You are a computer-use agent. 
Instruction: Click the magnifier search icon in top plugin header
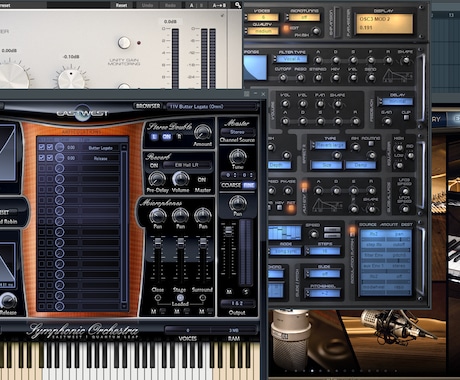(238, 5)
